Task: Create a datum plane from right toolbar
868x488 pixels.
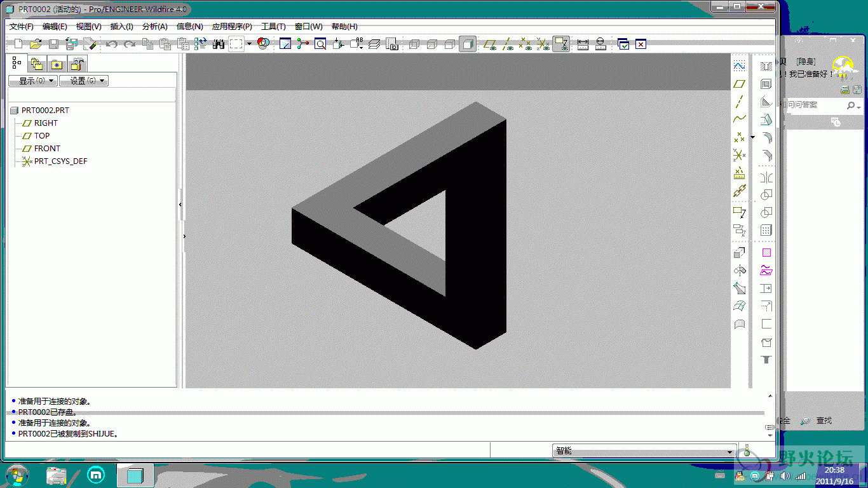Action: 739,83
